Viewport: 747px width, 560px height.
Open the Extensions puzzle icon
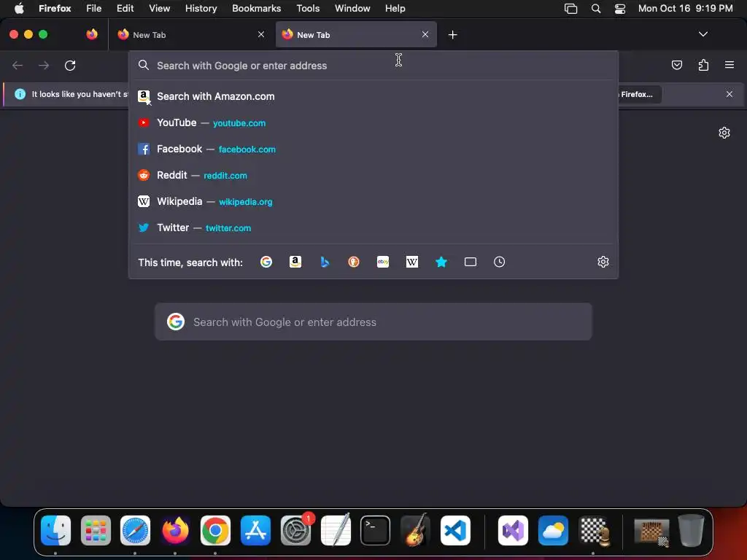704,65
